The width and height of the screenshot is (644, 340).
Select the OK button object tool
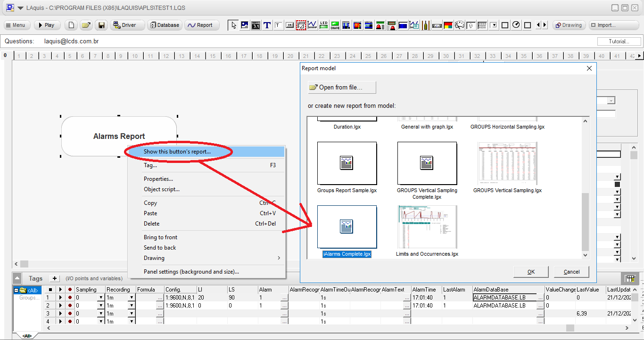(x=289, y=25)
